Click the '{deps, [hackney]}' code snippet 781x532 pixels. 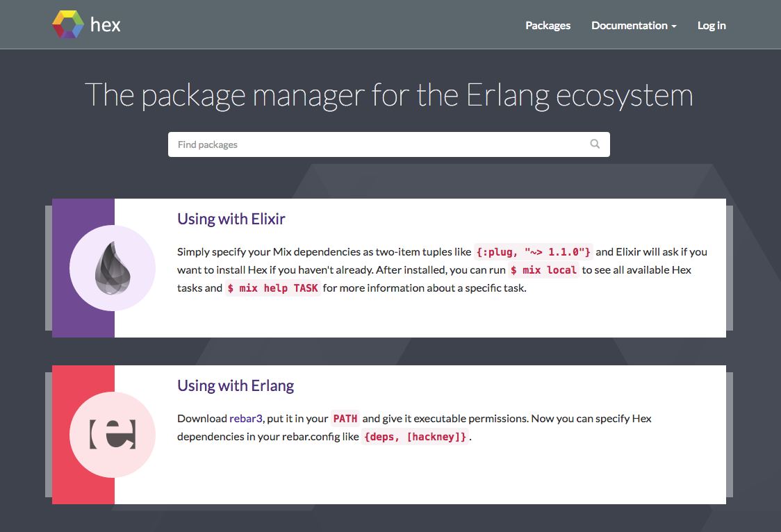tap(415, 437)
